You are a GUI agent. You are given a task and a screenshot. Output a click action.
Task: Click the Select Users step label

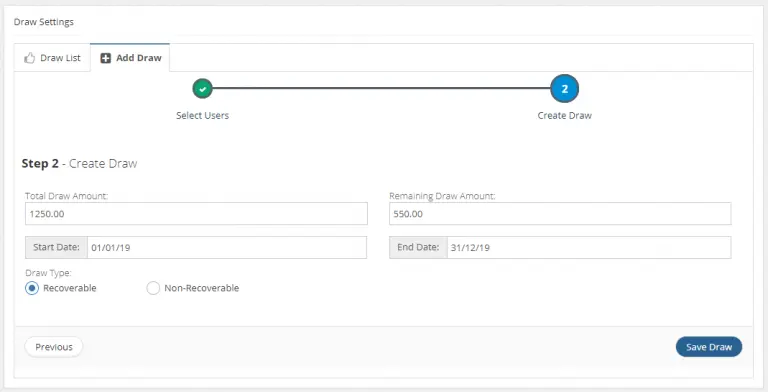point(202,116)
